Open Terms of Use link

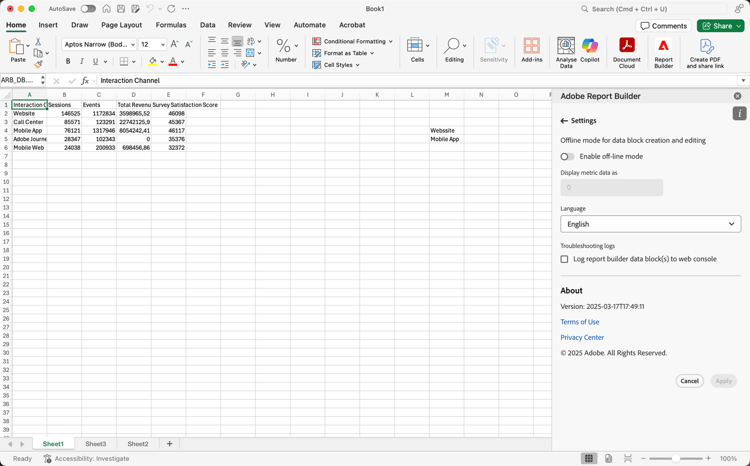[580, 322]
